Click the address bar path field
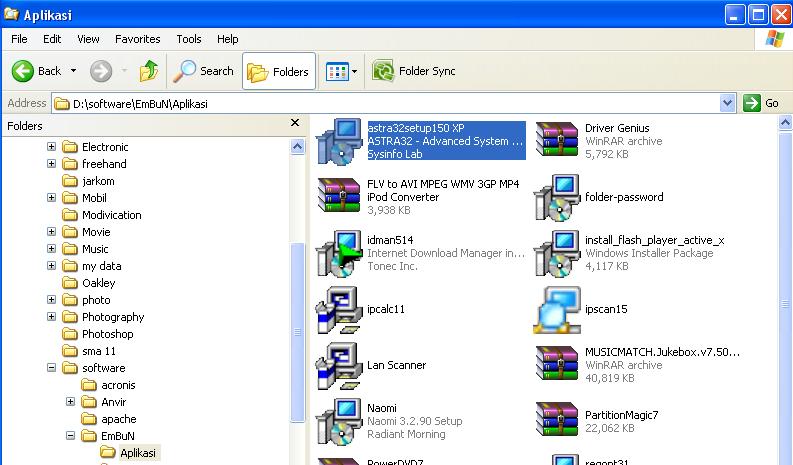 click(x=386, y=104)
